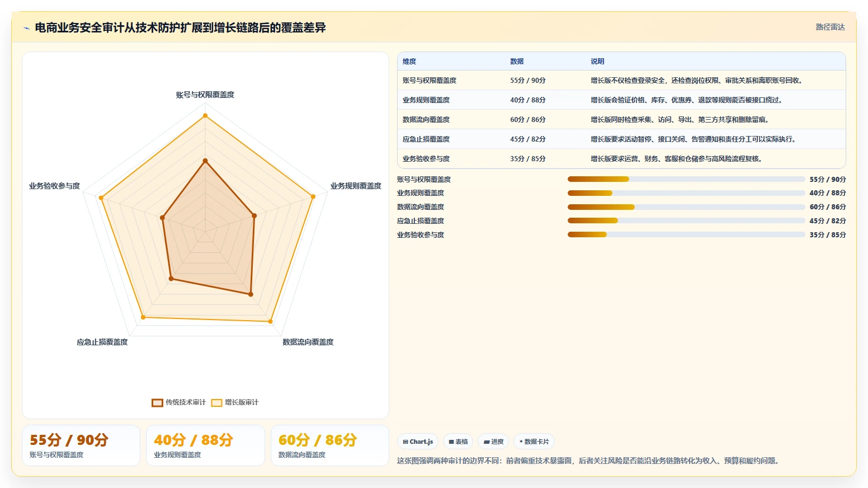Select the 说明 column header
The width and height of the screenshot is (868, 488).
(597, 62)
